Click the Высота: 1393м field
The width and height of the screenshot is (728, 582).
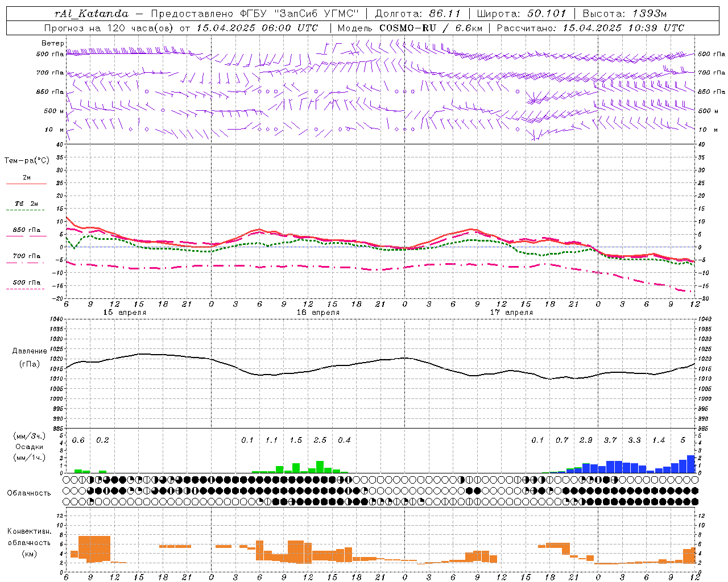624,14
